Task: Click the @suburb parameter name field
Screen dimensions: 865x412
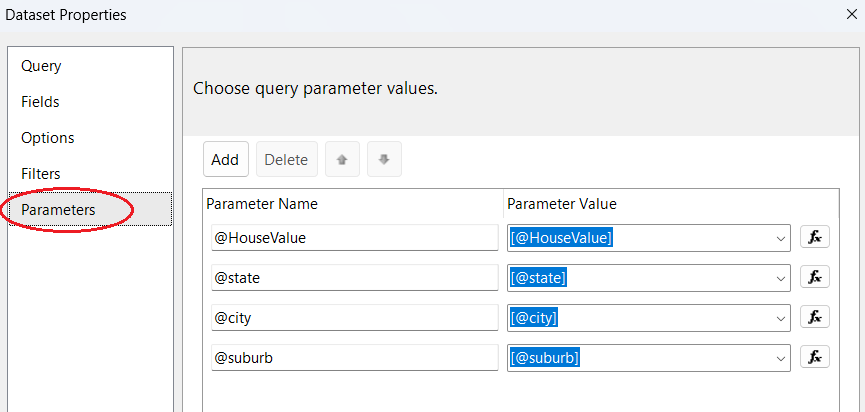Action: 354,358
